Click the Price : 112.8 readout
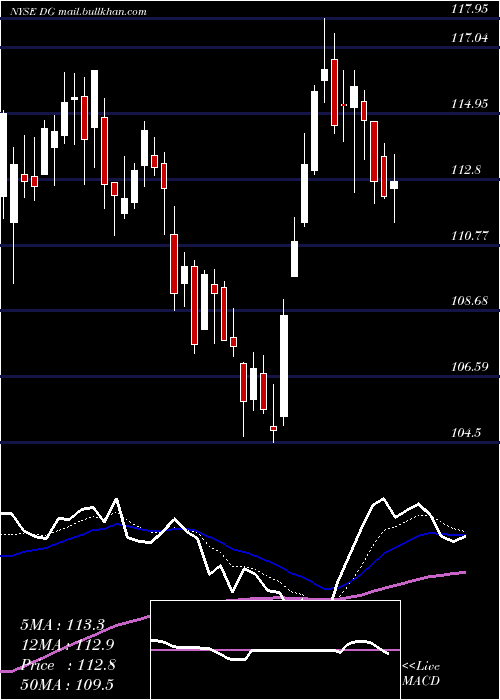 (68, 665)
